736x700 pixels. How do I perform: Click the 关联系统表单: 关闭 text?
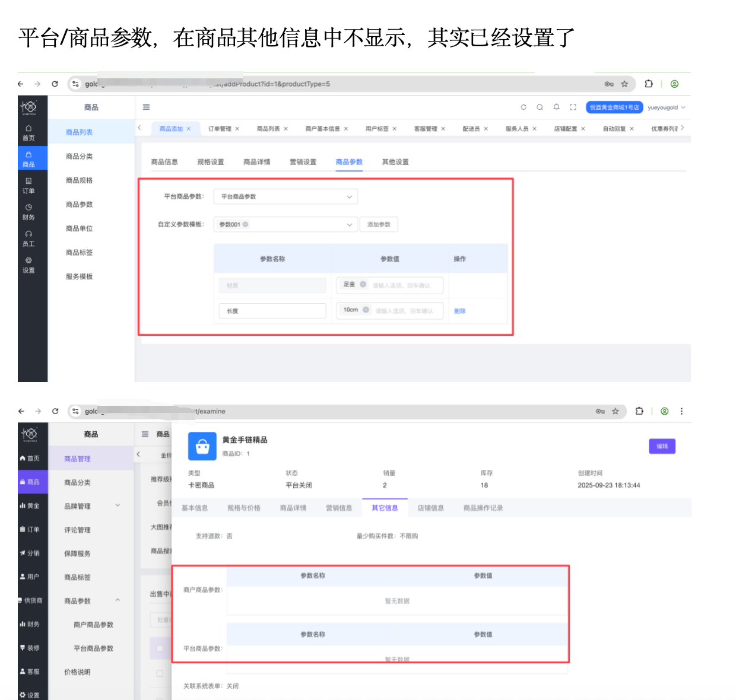[211, 686]
